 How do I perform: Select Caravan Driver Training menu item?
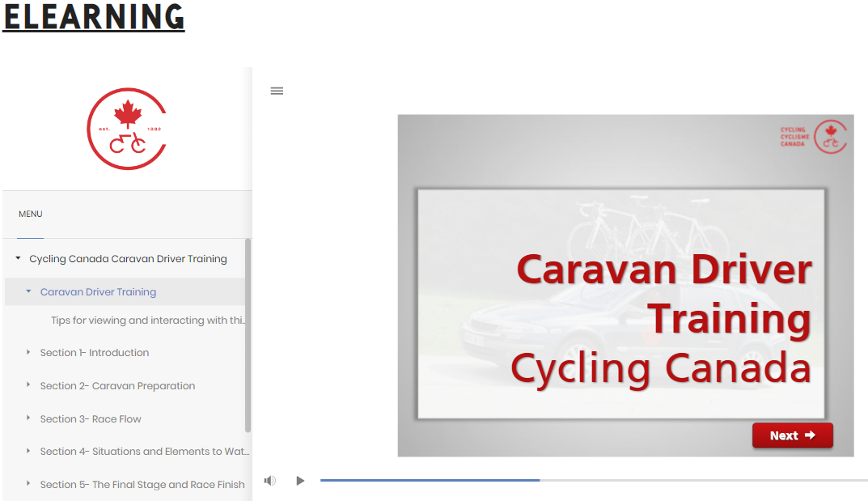pyautogui.click(x=98, y=291)
